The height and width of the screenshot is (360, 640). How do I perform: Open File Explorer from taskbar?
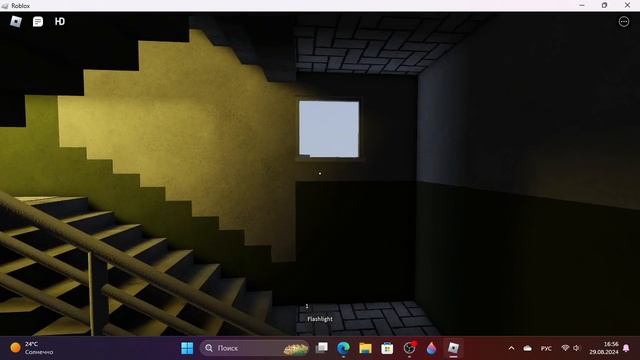click(x=365, y=348)
